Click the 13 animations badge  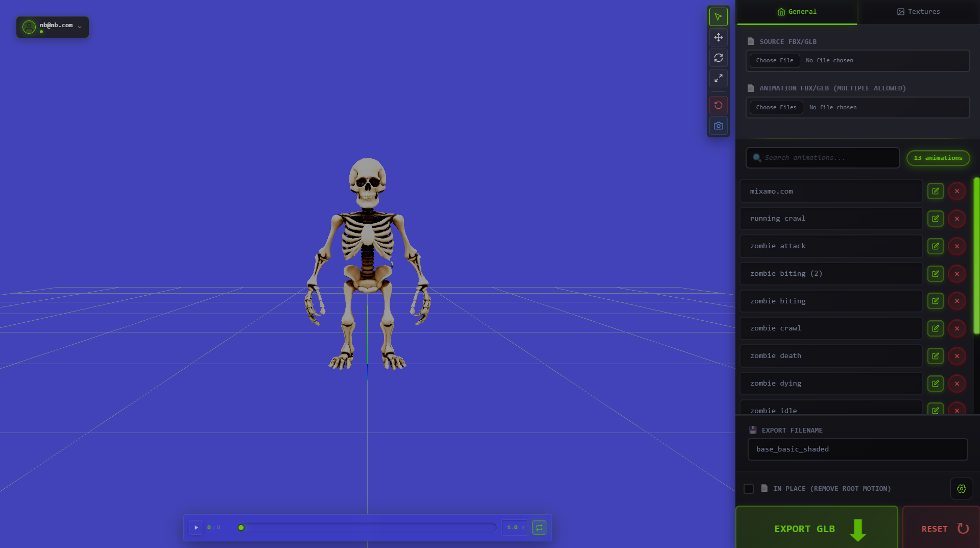(x=938, y=158)
